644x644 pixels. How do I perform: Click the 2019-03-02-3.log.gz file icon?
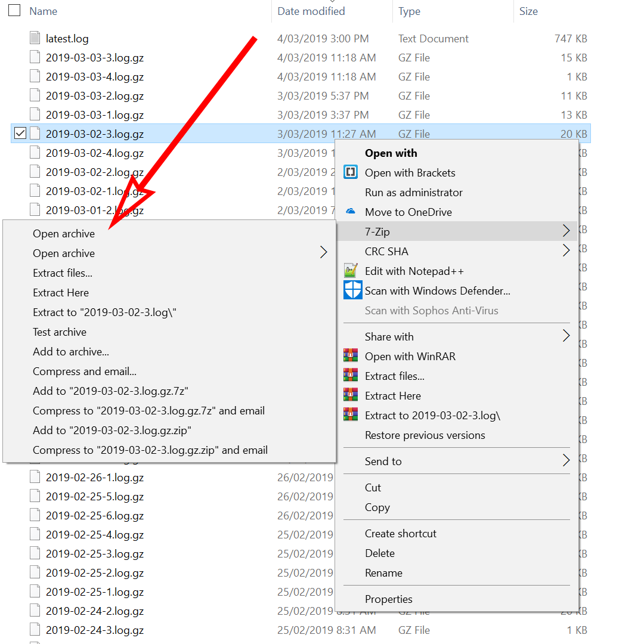(35, 132)
